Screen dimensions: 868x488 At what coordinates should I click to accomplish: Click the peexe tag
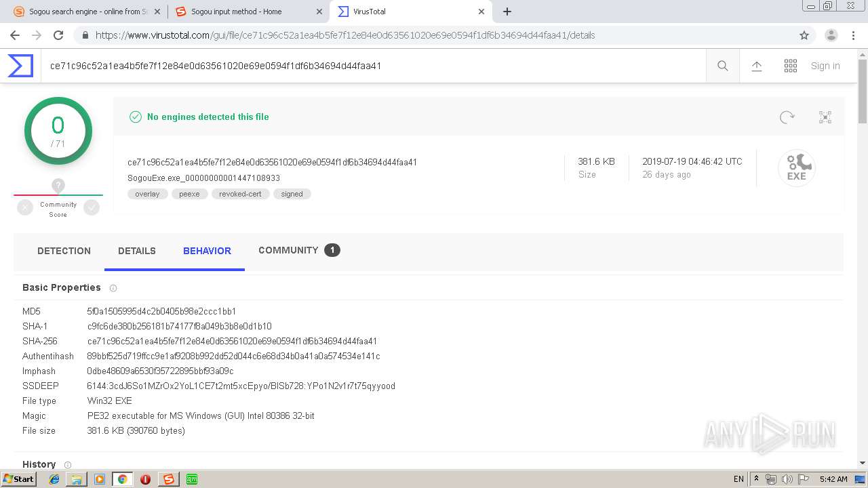189,194
